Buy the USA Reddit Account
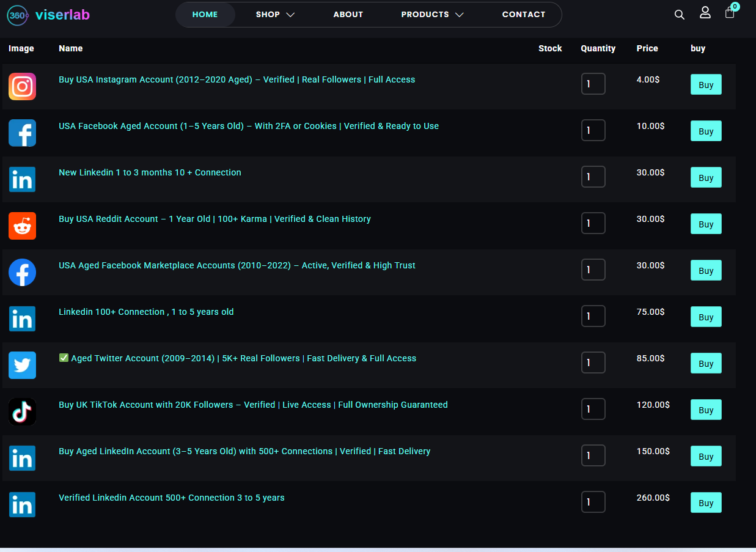 (x=706, y=224)
